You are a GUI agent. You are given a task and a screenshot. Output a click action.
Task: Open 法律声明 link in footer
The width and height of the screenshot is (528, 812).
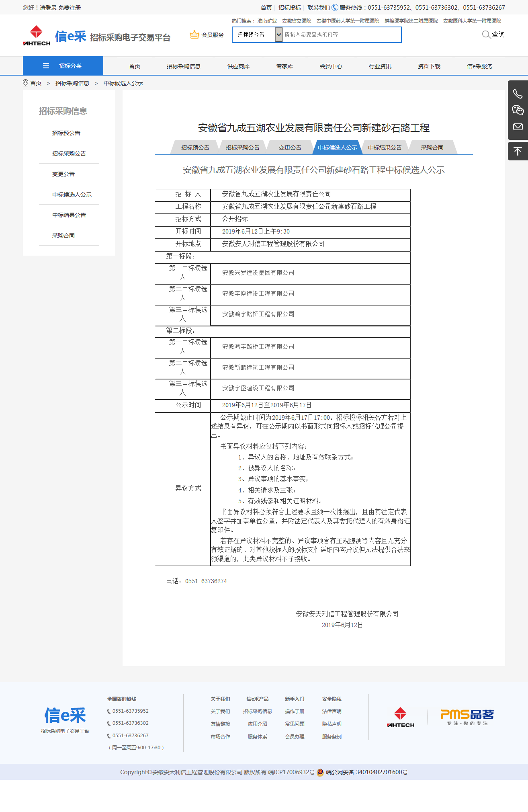332,712
